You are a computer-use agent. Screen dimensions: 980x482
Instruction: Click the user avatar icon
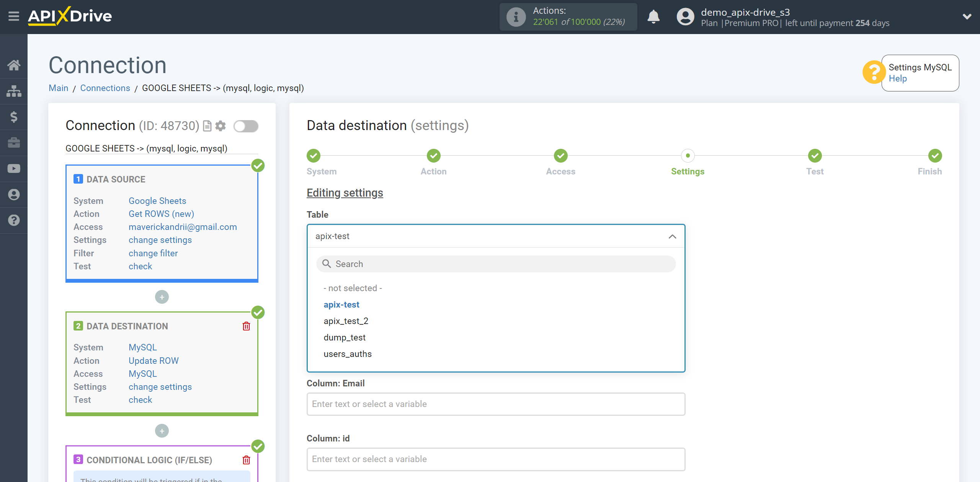coord(685,17)
